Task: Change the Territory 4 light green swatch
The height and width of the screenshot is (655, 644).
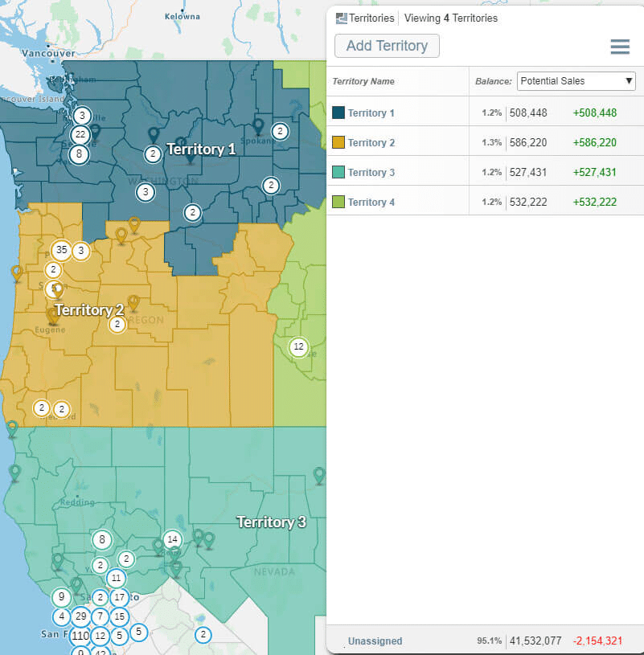Action: [338, 203]
